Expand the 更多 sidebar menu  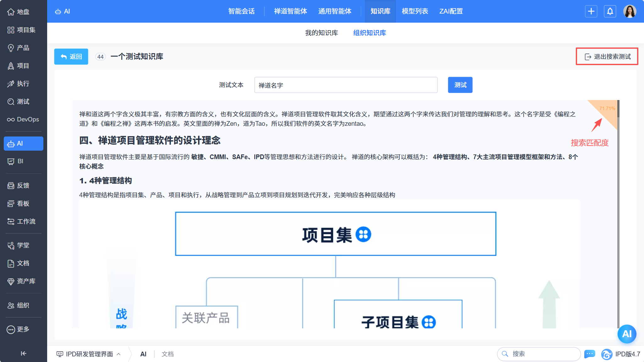(23, 329)
